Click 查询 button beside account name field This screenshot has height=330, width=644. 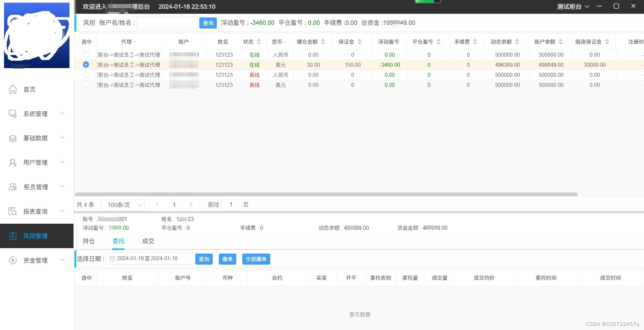tap(208, 23)
